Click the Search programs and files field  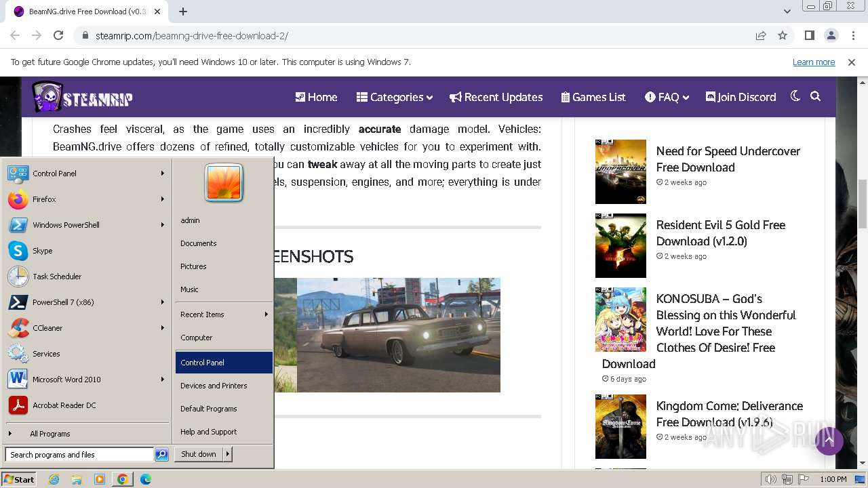[79, 455]
